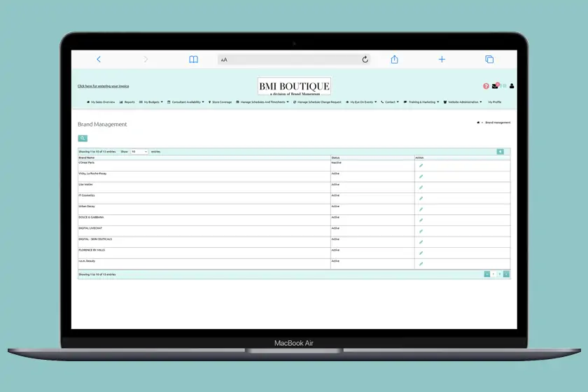This screenshot has height=392, width=588.
Task: Click the Safari address bar
Action: tap(294, 59)
